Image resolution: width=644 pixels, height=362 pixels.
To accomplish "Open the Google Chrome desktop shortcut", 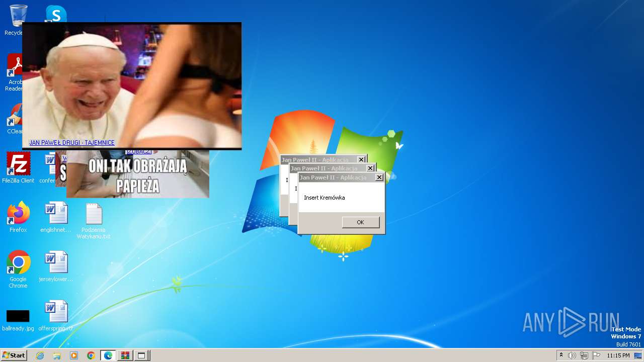I will 18,269.
